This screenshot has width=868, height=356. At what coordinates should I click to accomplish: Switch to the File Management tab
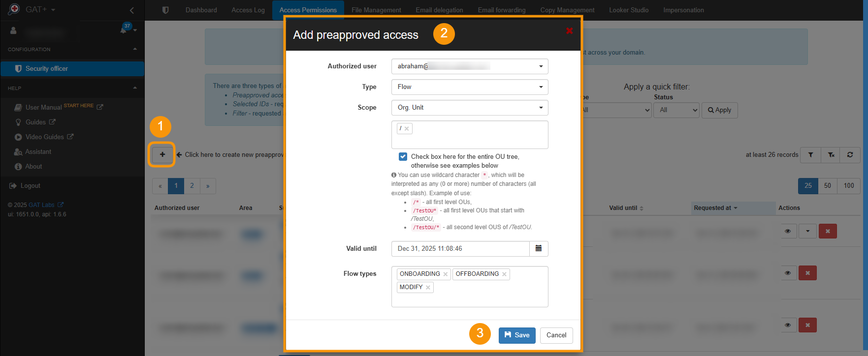click(376, 9)
